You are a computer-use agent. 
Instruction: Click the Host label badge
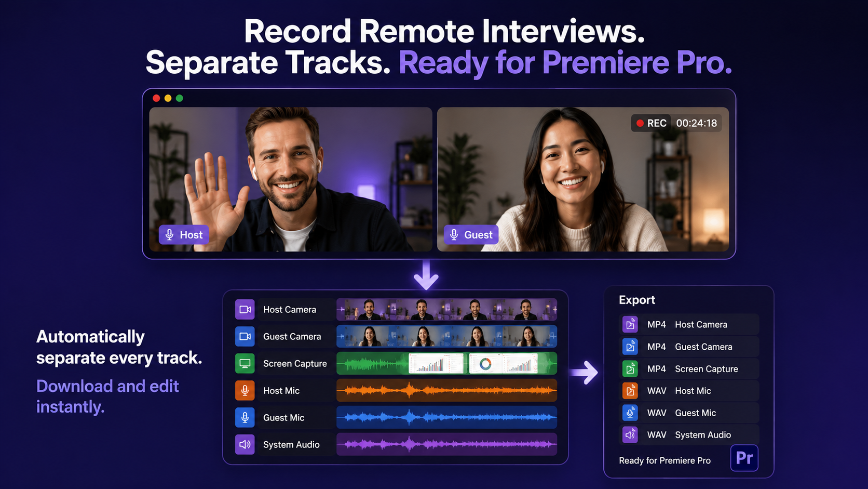184,235
